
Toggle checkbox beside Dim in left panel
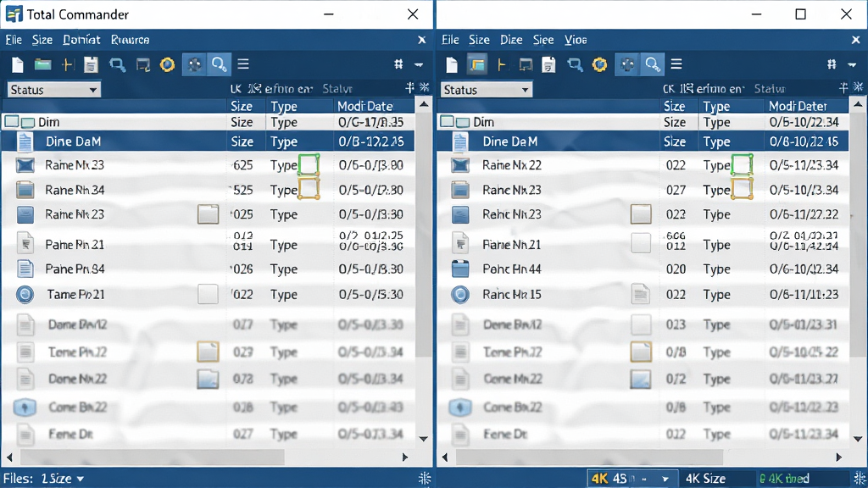[12, 121]
